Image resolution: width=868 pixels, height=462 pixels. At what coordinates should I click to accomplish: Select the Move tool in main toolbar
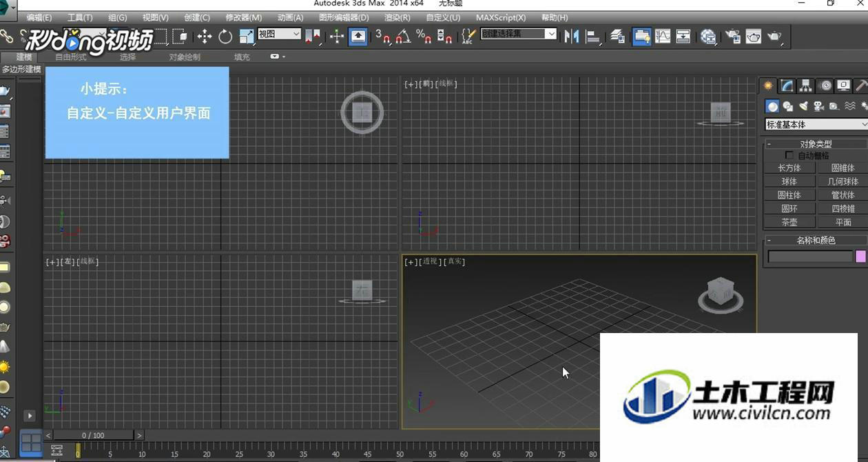coord(205,37)
